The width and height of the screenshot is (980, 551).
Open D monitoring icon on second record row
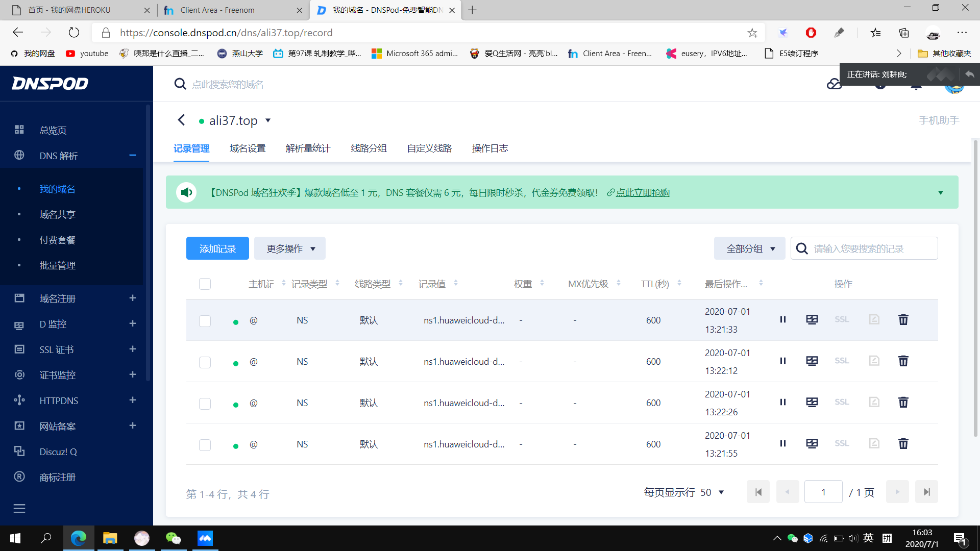(812, 361)
